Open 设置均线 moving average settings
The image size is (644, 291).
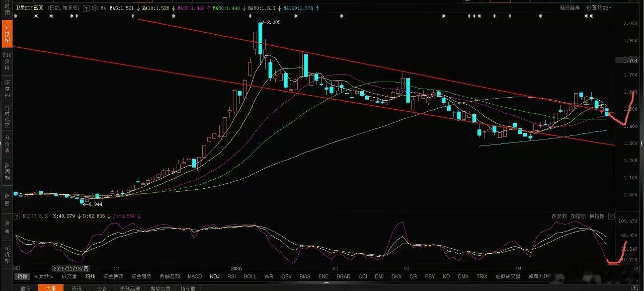599,8
